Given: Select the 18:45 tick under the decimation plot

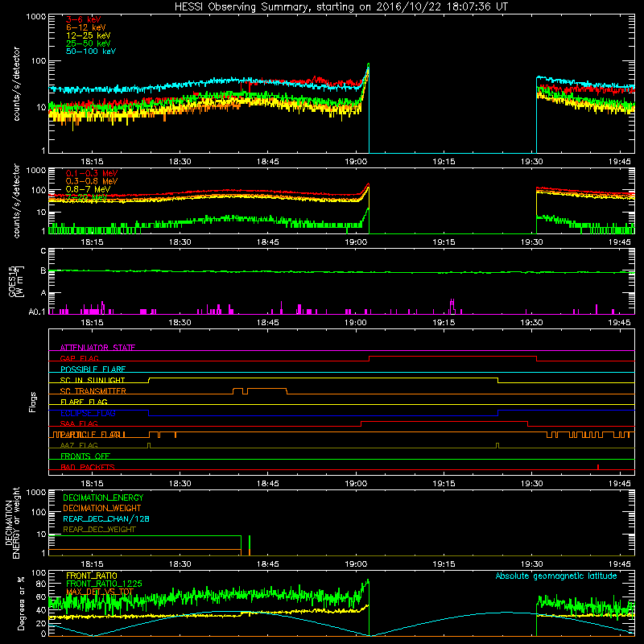Looking at the screenshot, I should click(x=268, y=564).
